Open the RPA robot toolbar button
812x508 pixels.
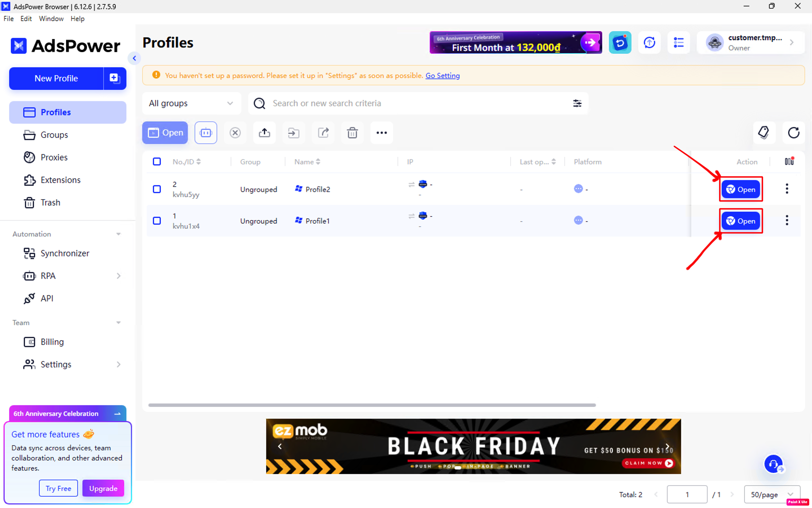pyautogui.click(x=206, y=133)
